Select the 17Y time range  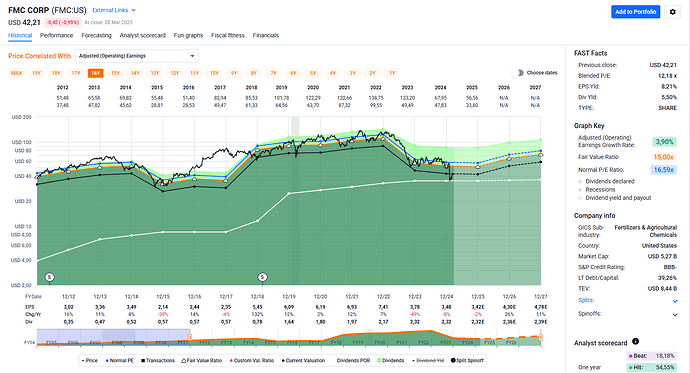pos(76,73)
